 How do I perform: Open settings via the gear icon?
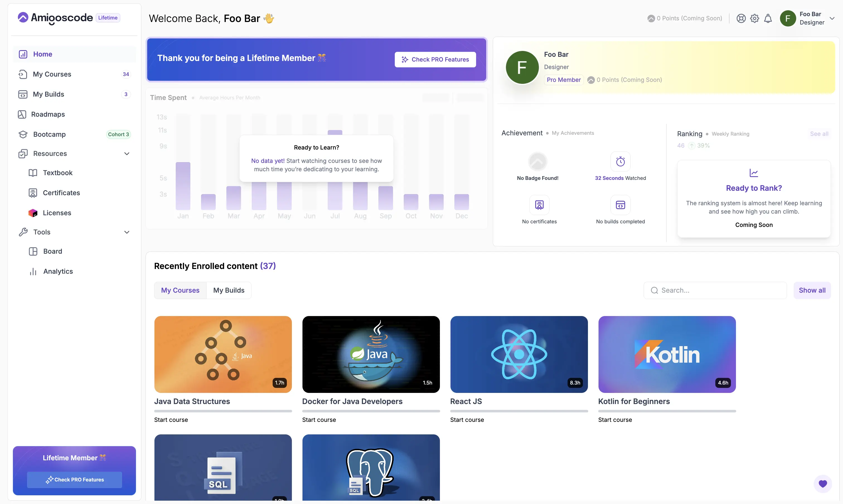[754, 18]
